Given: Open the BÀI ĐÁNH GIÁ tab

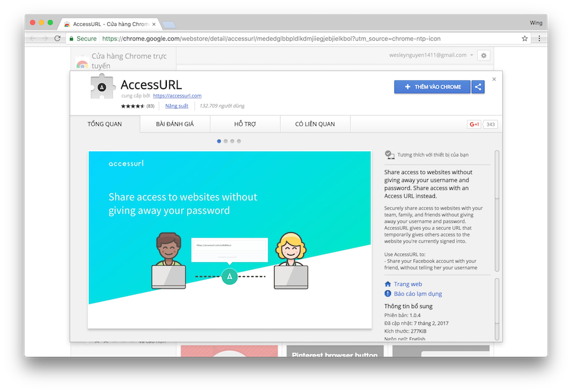Looking at the screenshot, I should [x=175, y=124].
